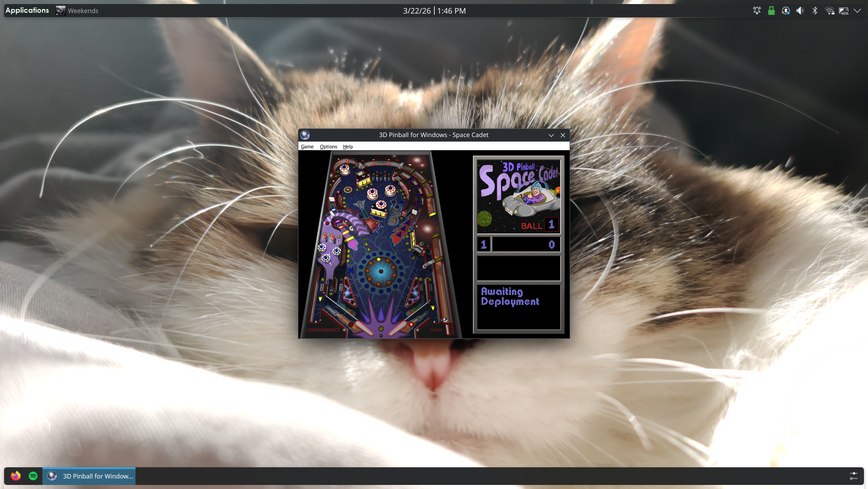Launch Firefox from the taskbar

pyautogui.click(x=16, y=476)
